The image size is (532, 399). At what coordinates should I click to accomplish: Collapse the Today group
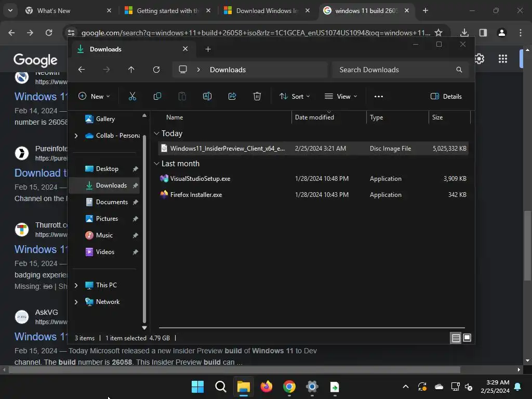coord(156,134)
